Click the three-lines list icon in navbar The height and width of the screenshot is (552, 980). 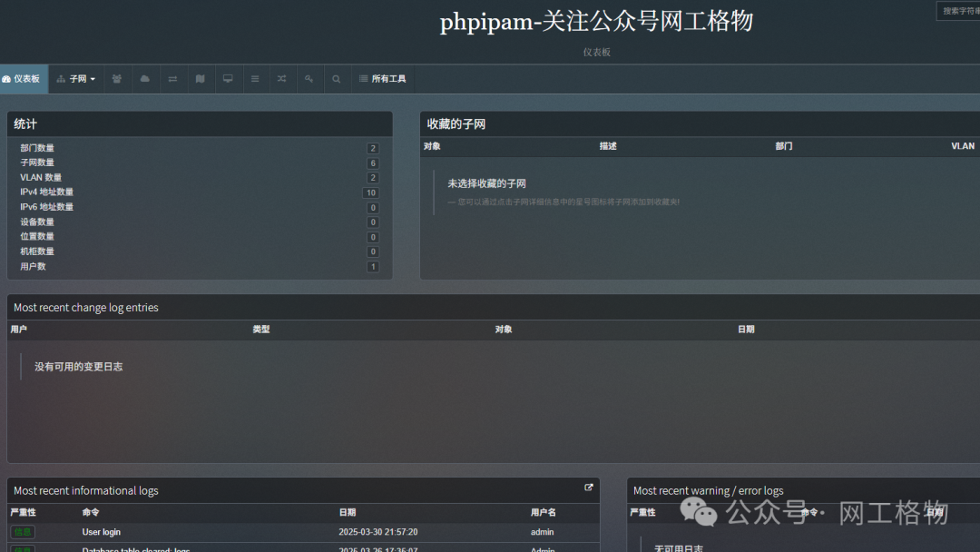255,79
